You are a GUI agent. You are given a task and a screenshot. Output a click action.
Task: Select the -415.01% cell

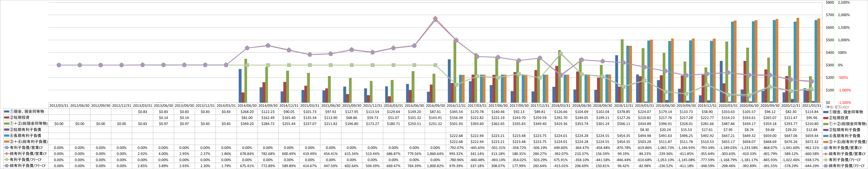(561, 166)
